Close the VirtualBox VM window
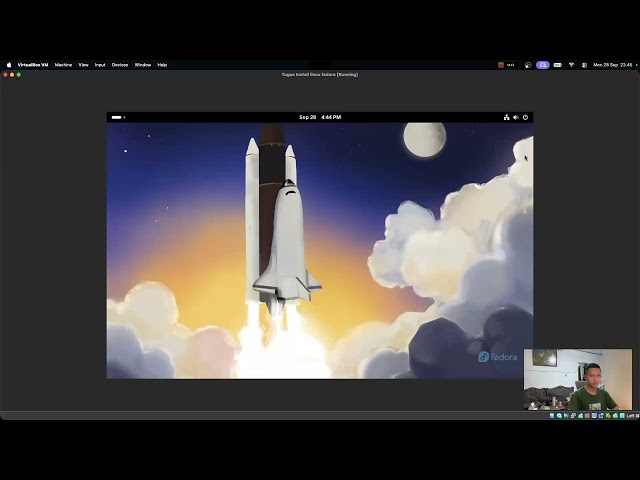The image size is (640, 480). point(5,75)
